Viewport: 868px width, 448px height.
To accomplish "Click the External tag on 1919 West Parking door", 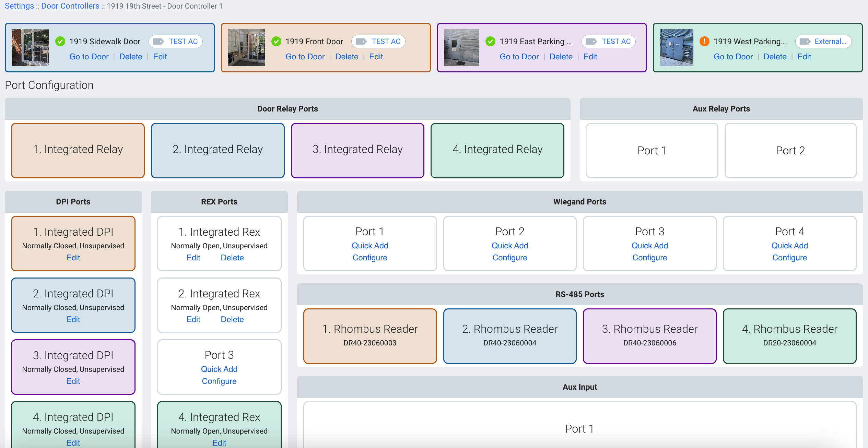I will coord(823,41).
